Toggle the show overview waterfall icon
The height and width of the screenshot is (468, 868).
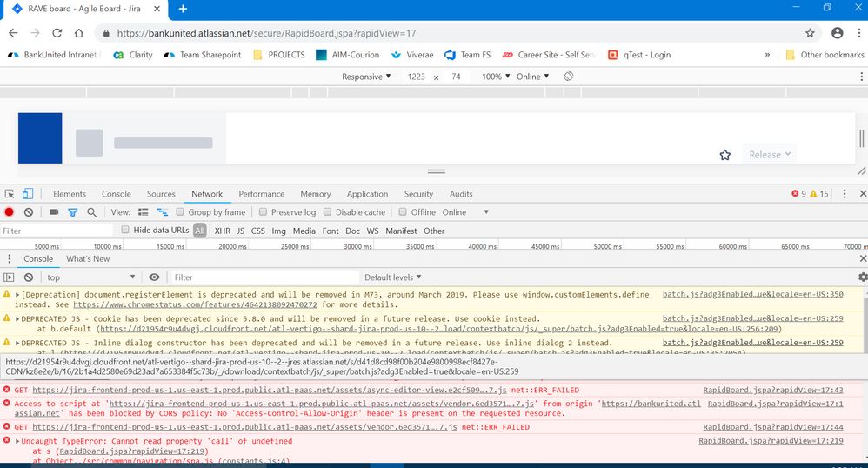point(162,212)
